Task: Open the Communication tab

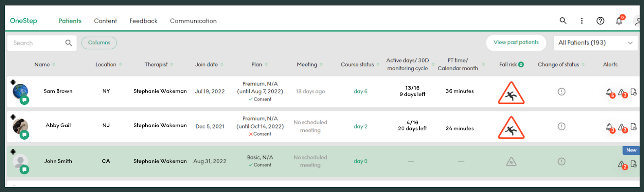Action: pyautogui.click(x=193, y=21)
